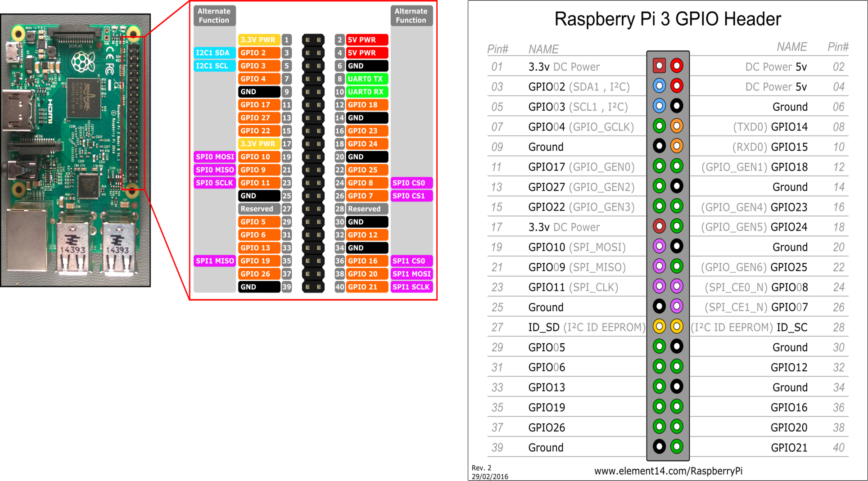This screenshot has width=868, height=481.
Task: Click the 'GPIO26' text at pin 37 row
Action: [547, 427]
